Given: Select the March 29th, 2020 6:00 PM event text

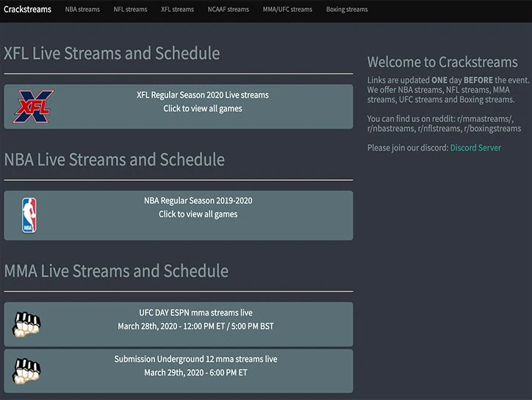Looking at the screenshot, I should (195, 373).
